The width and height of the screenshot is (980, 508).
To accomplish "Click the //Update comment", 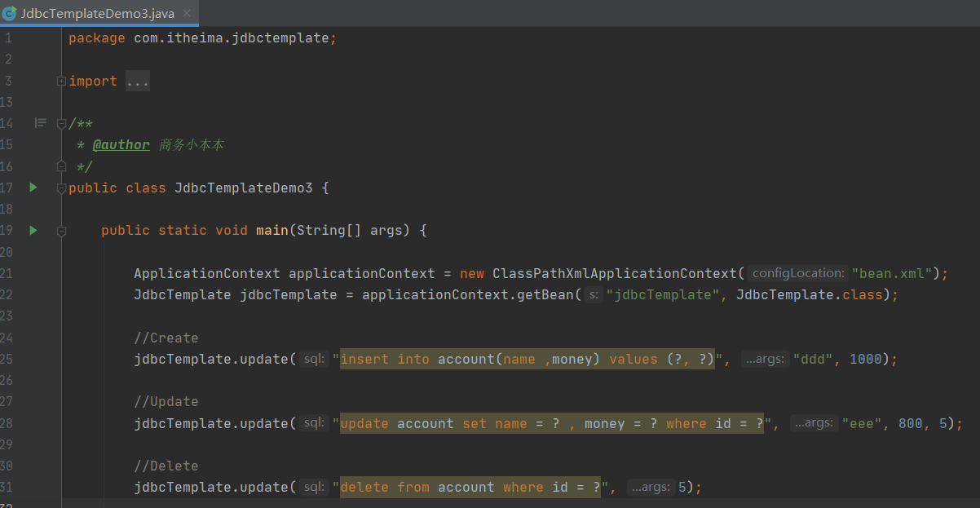I will pos(166,401).
